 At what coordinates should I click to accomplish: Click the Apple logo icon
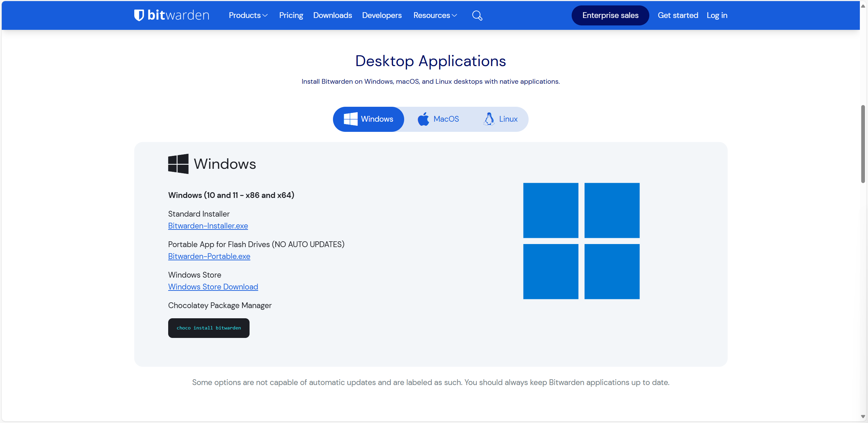(423, 119)
